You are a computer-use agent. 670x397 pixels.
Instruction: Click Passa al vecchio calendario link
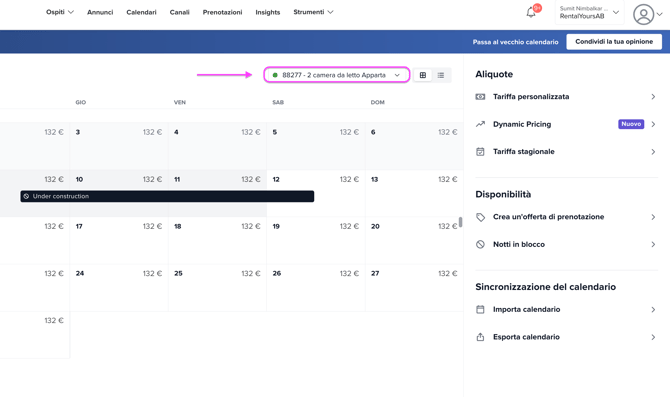point(515,42)
